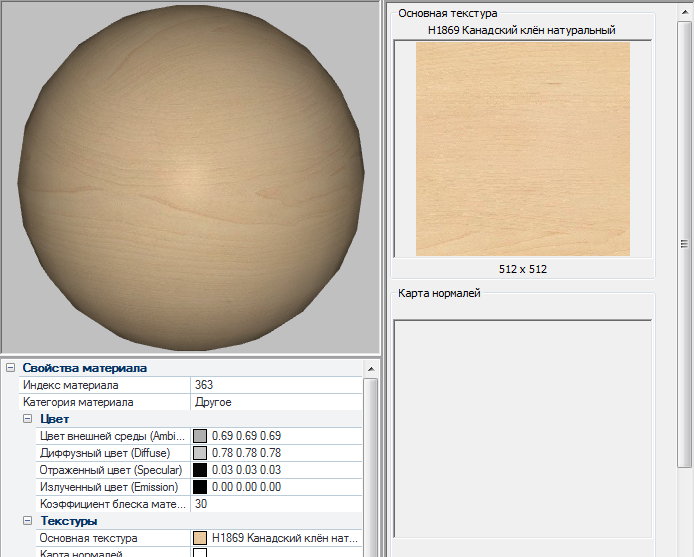Click the Specular black color swatch
The image size is (695, 557).
tap(200, 470)
